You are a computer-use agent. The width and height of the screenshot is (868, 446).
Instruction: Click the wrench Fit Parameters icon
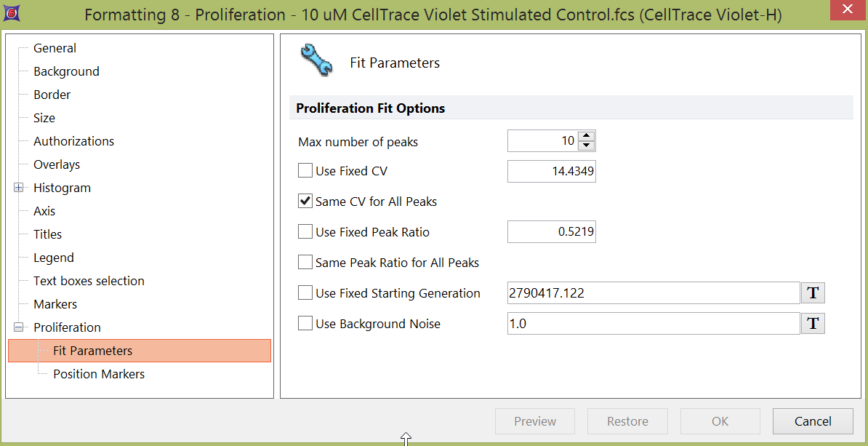pos(316,61)
